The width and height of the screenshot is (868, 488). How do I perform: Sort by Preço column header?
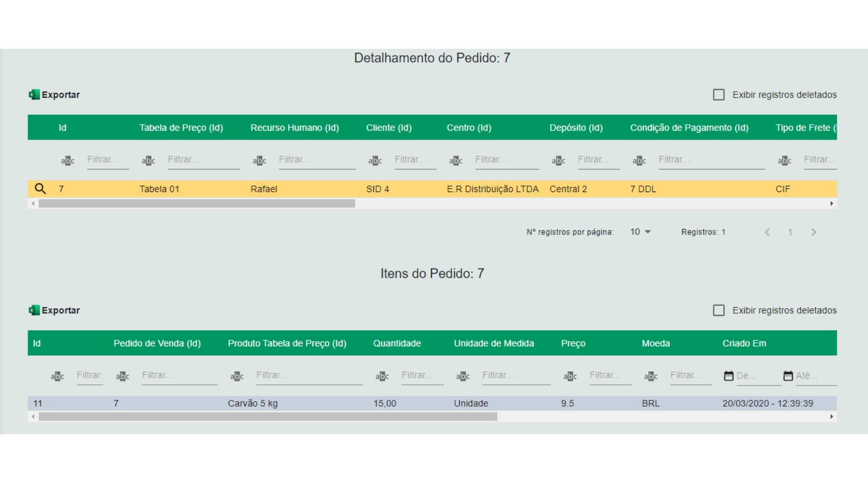(573, 343)
